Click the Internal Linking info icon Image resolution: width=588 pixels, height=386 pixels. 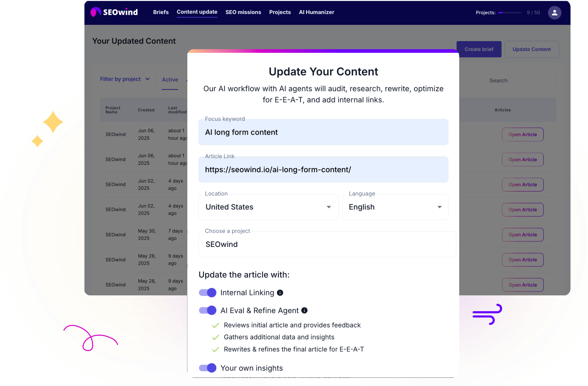coord(280,293)
